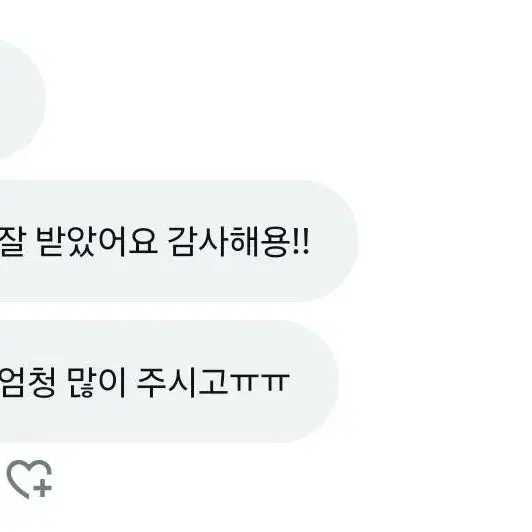This screenshot has height=532, width=532.
Task: Click the word '엄청' in second bubble
Action: (27, 382)
